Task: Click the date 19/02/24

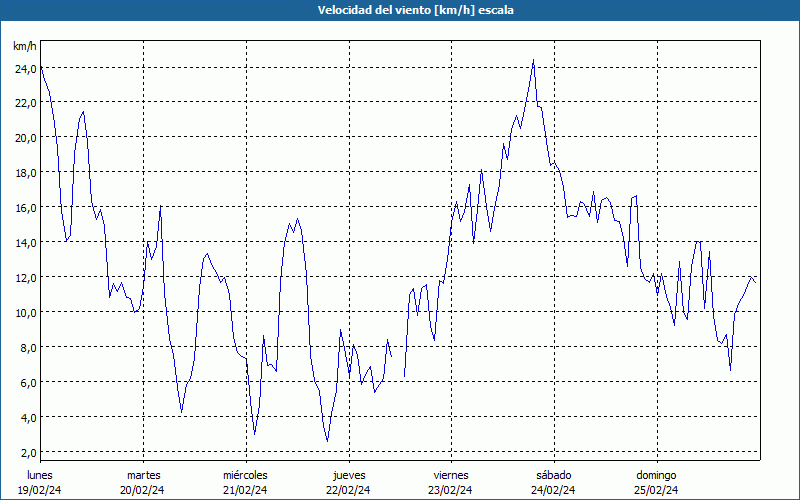Action: click(40, 490)
